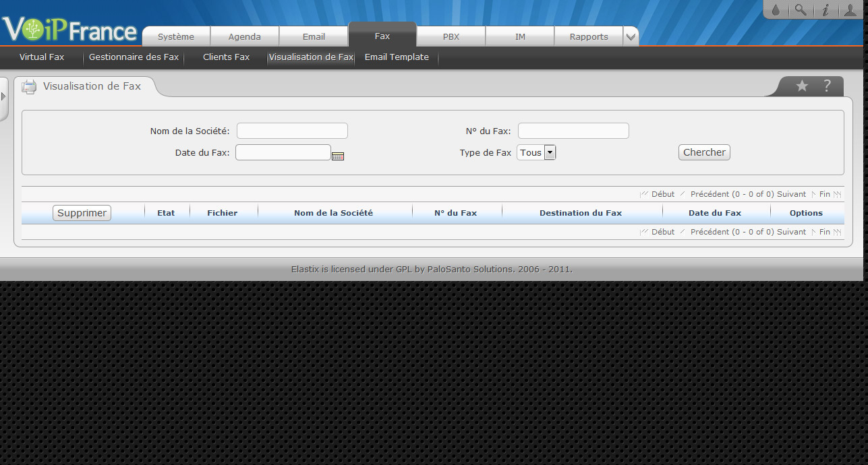Click the VoIP France logo
Image resolution: width=868 pixels, height=465 pixels.
point(69,30)
